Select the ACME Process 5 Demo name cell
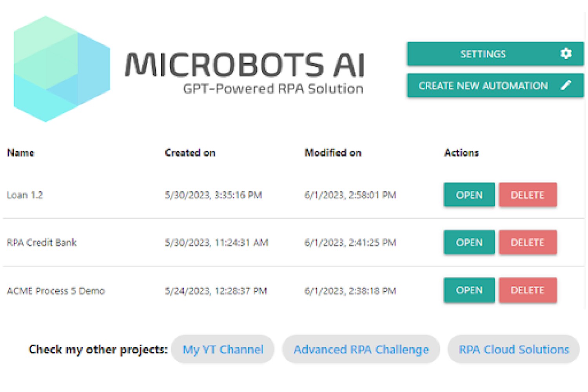 pyautogui.click(x=56, y=291)
